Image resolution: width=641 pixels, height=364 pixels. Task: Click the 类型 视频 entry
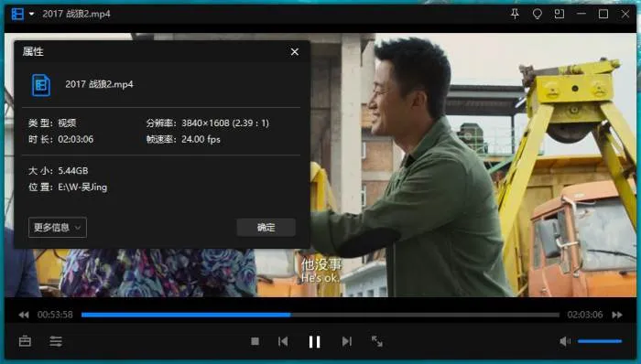[x=52, y=123]
